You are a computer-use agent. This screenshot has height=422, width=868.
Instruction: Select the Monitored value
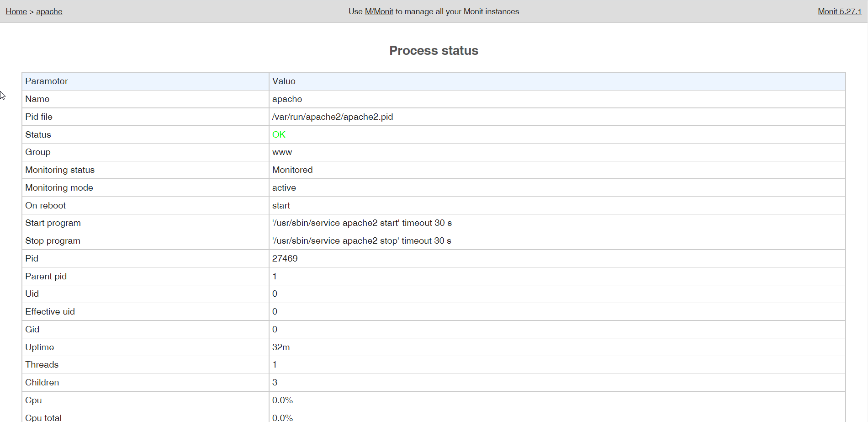[292, 170]
